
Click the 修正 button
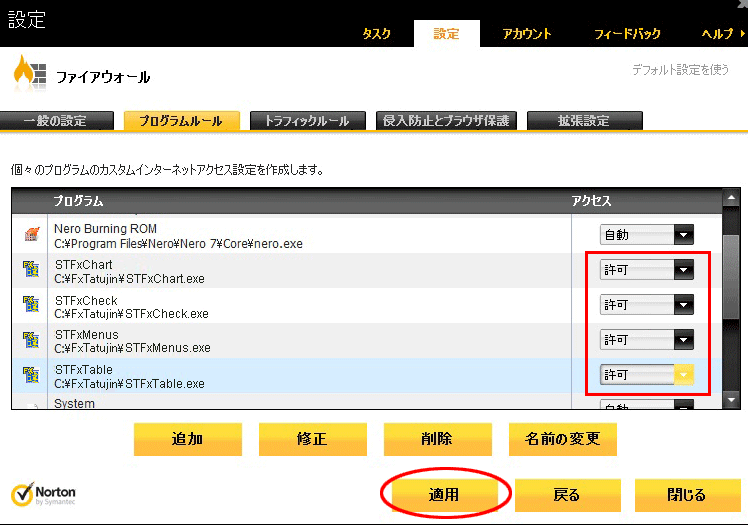click(312, 439)
